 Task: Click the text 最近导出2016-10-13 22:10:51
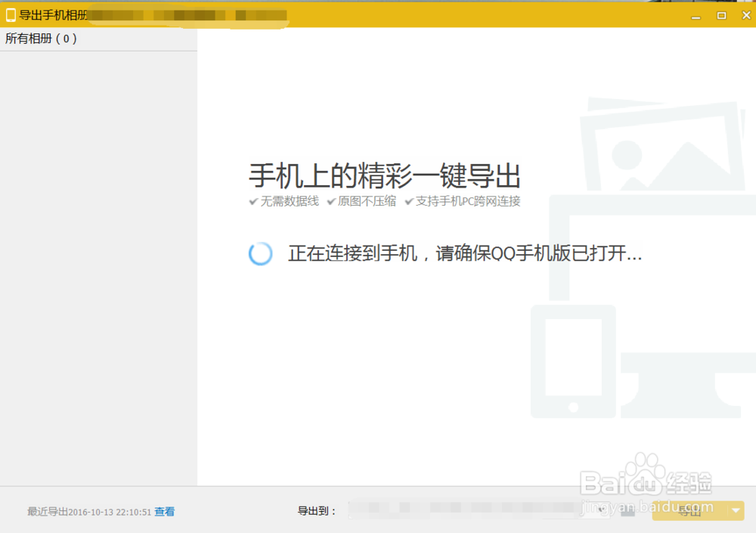point(89,512)
